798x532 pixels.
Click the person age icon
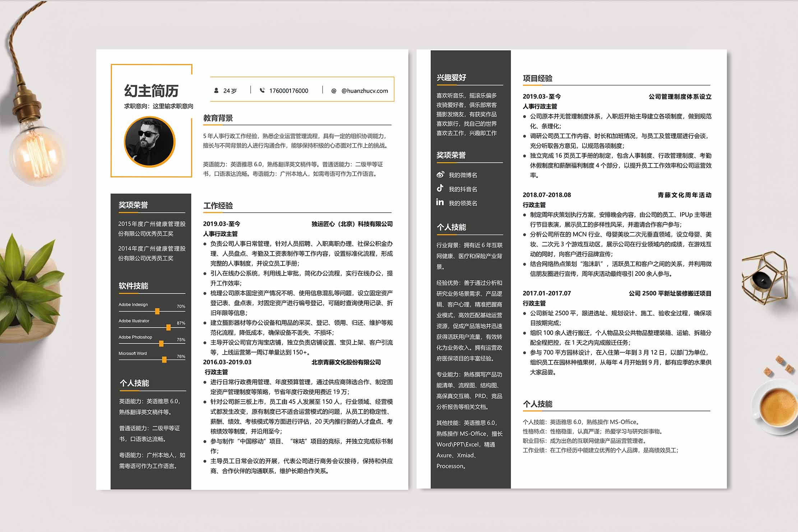(216, 91)
